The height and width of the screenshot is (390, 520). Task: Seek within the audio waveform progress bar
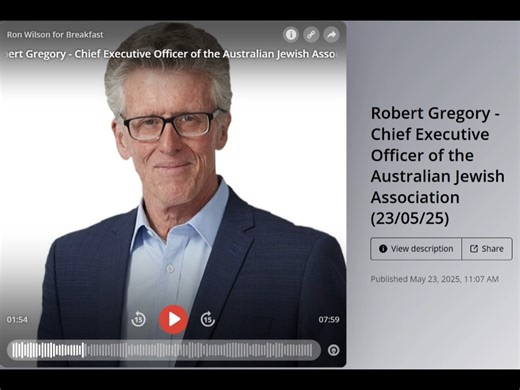[164, 350]
